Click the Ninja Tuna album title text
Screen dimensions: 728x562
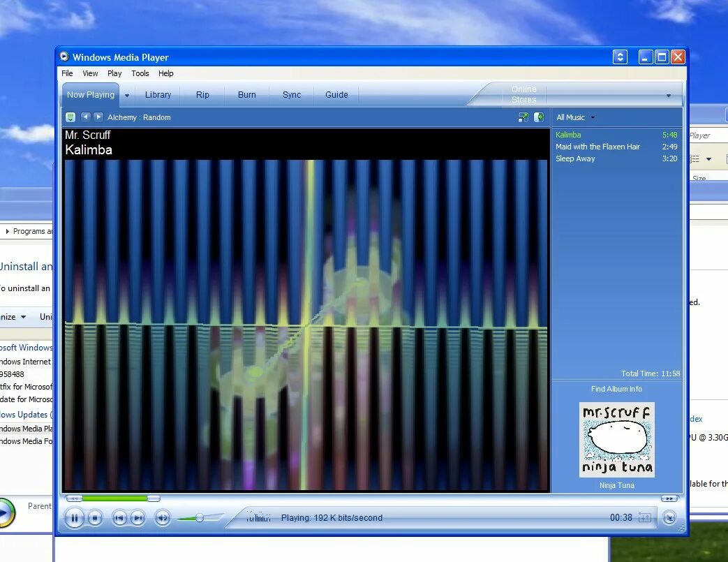click(x=616, y=485)
